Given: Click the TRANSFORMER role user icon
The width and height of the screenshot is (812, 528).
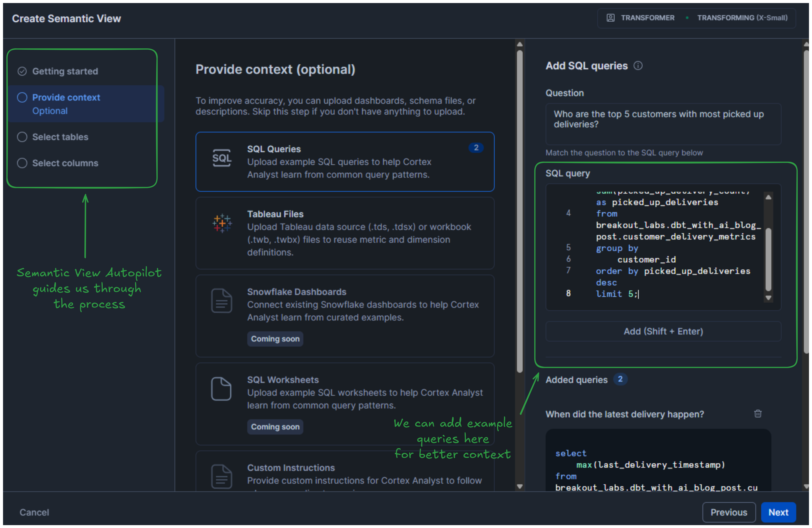Looking at the screenshot, I should click(x=610, y=18).
